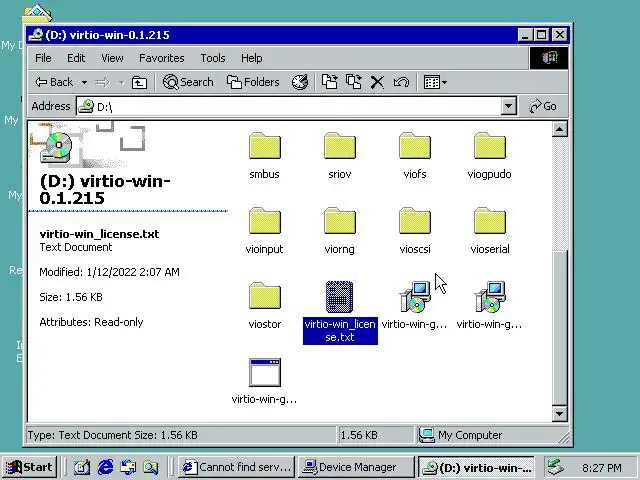This screenshot has width=640, height=480.
Task: Click the Undo toolbar icon
Action: point(401,82)
